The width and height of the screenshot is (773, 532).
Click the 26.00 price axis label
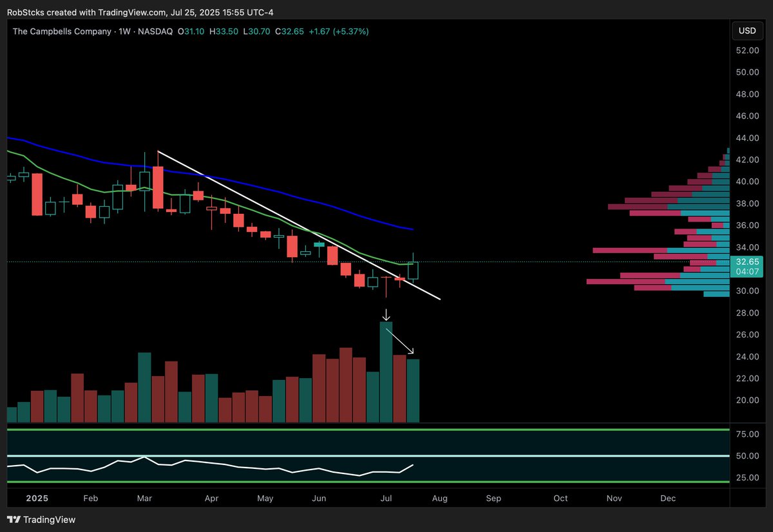coord(747,335)
